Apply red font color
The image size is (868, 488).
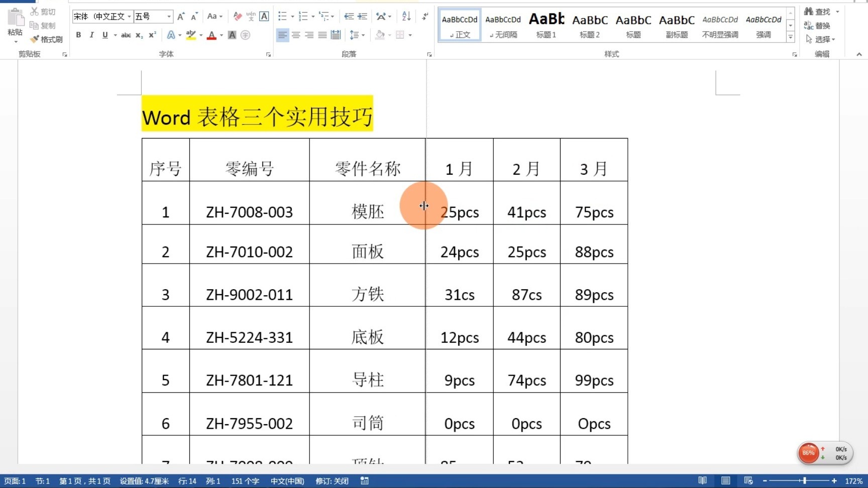click(211, 35)
